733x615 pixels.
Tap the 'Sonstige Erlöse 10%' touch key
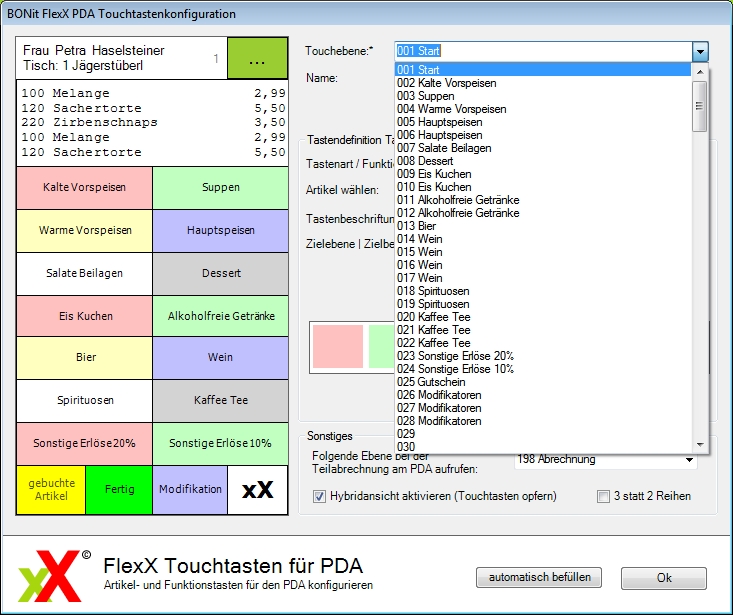click(221, 443)
